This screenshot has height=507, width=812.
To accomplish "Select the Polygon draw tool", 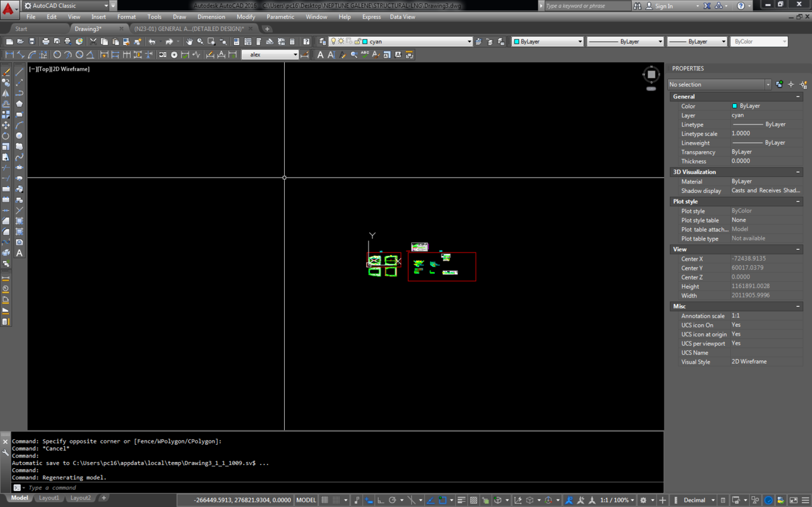I will 20,103.
